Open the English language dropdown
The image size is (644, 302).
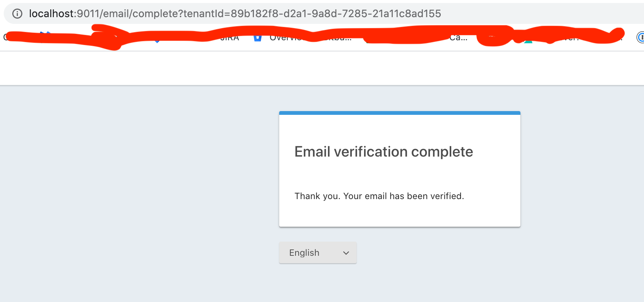[318, 252]
